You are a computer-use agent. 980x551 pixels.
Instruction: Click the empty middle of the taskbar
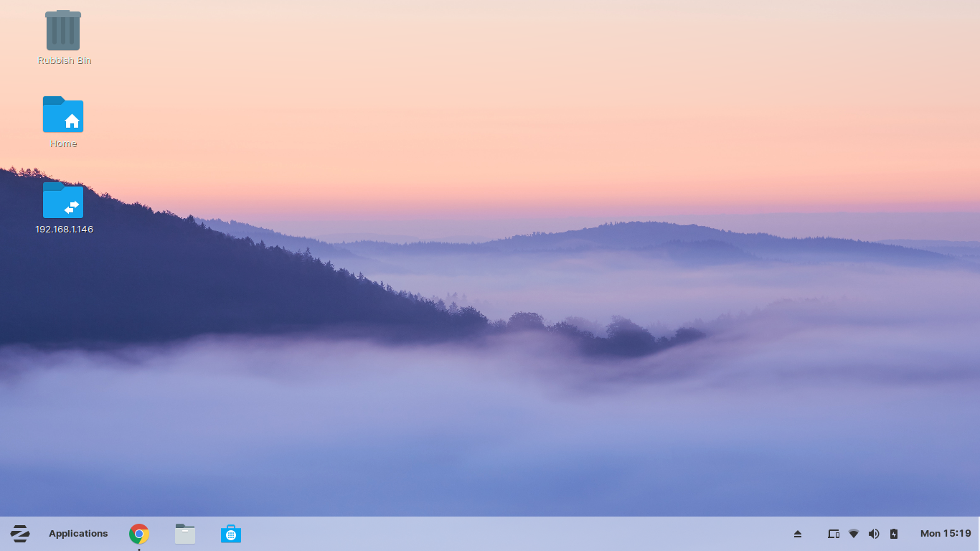pyautogui.click(x=502, y=534)
